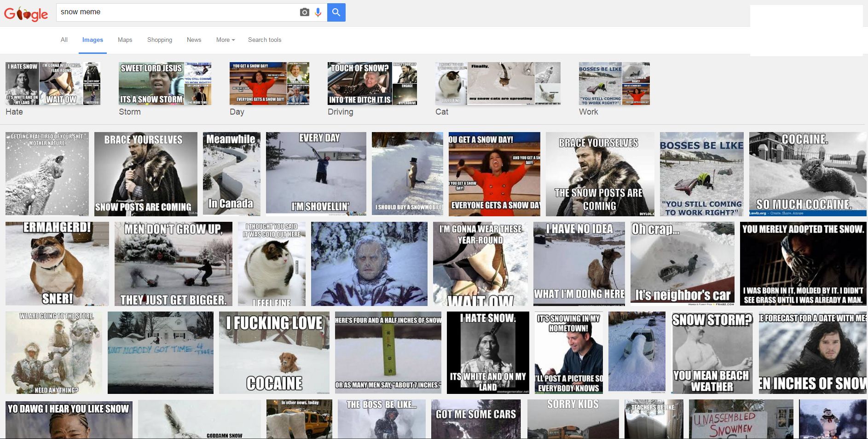This screenshot has height=439, width=868.
Task: View the 'Unassembled snowmen' sign image
Action: (x=741, y=419)
